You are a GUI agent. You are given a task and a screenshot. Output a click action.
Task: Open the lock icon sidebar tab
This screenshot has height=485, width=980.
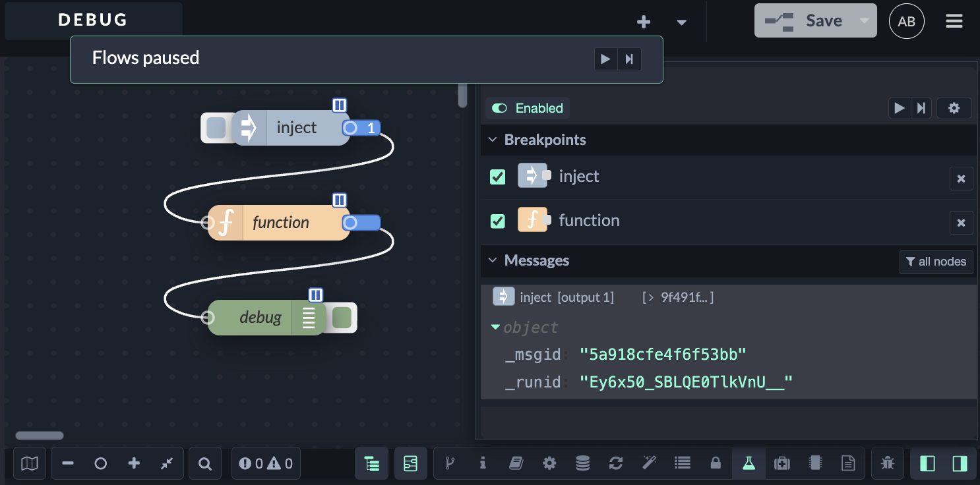tap(716, 464)
